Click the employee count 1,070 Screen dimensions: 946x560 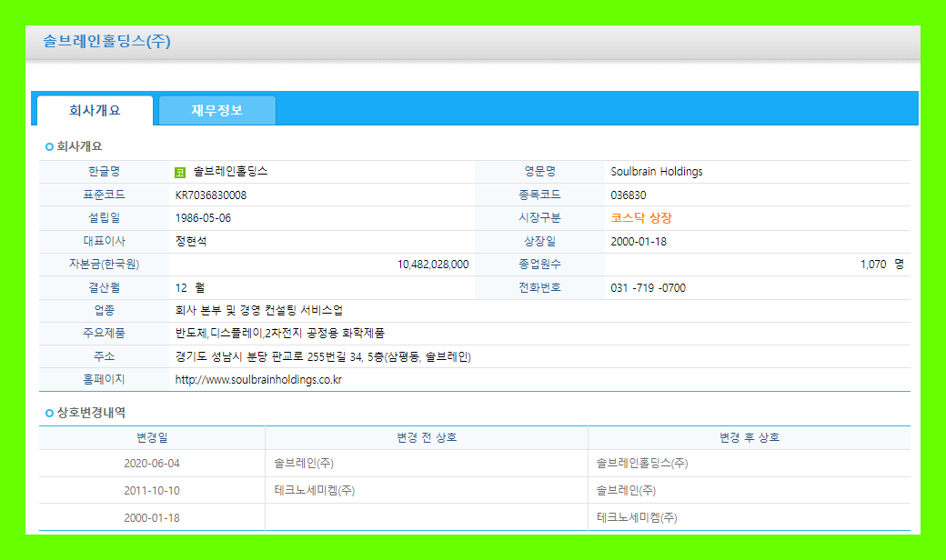pos(873,265)
